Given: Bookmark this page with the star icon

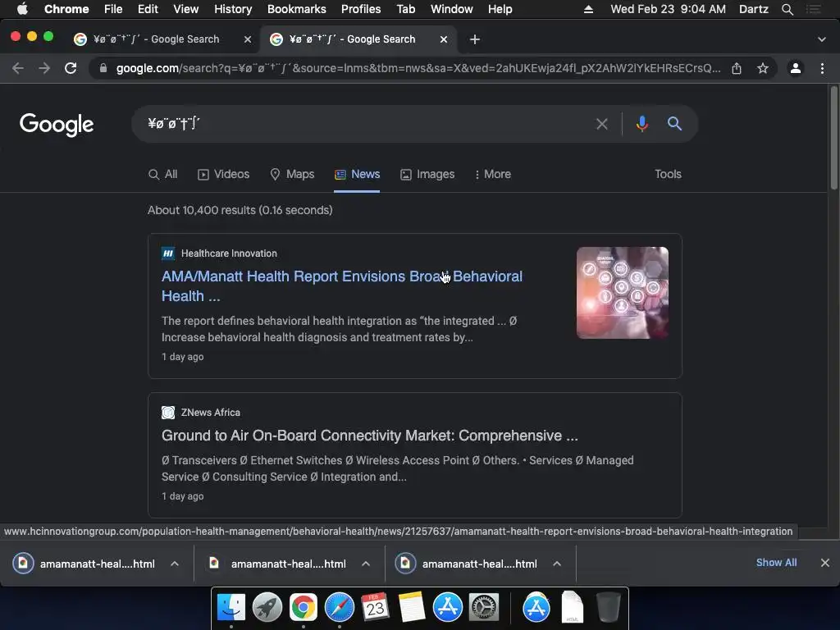Looking at the screenshot, I should (x=763, y=68).
